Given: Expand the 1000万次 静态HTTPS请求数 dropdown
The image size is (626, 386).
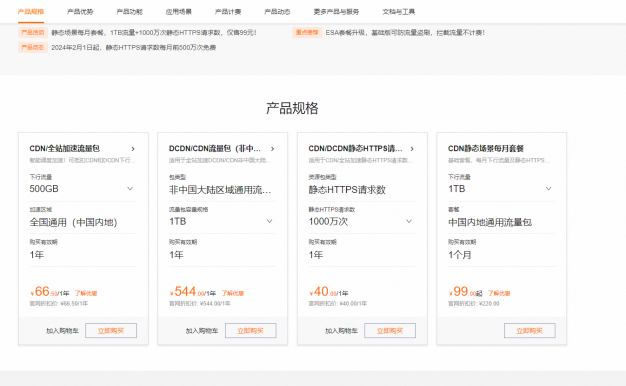Looking at the screenshot, I should click(x=409, y=221).
